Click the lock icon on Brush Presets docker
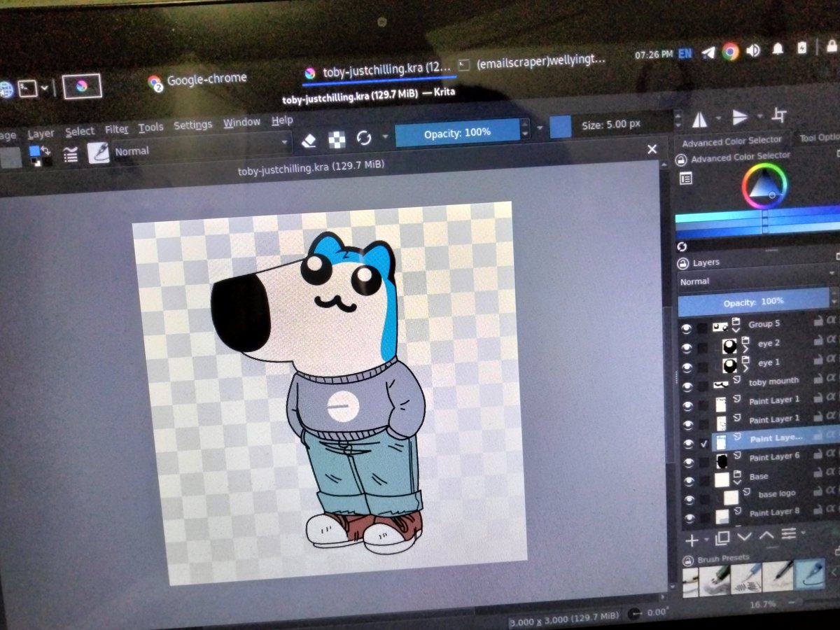Image resolution: width=840 pixels, height=630 pixels. [687, 561]
